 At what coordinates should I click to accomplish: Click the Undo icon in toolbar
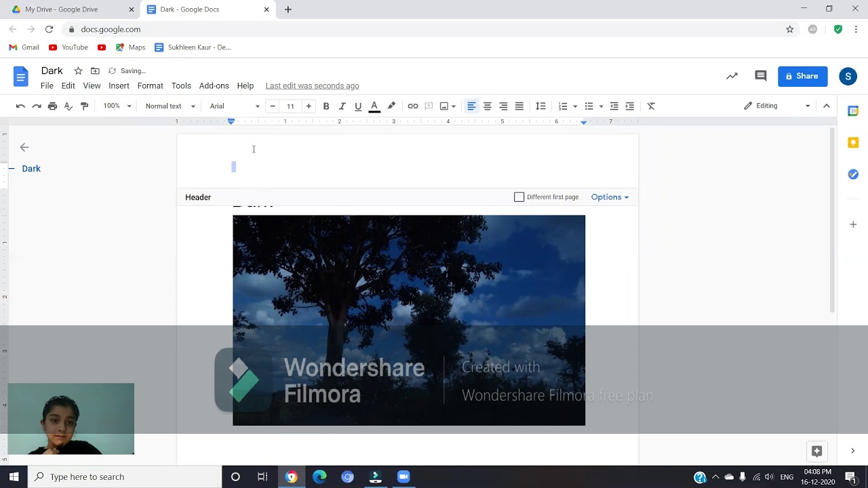[20, 106]
